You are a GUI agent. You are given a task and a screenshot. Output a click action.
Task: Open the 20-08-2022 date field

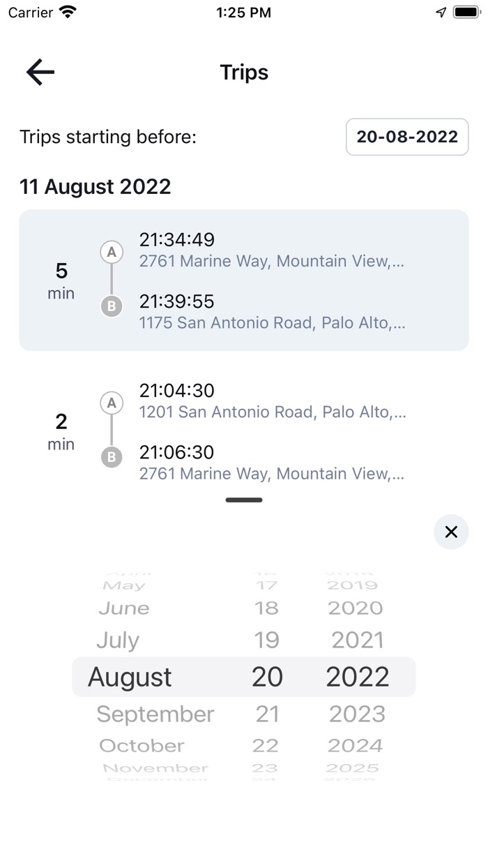[x=407, y=137]
